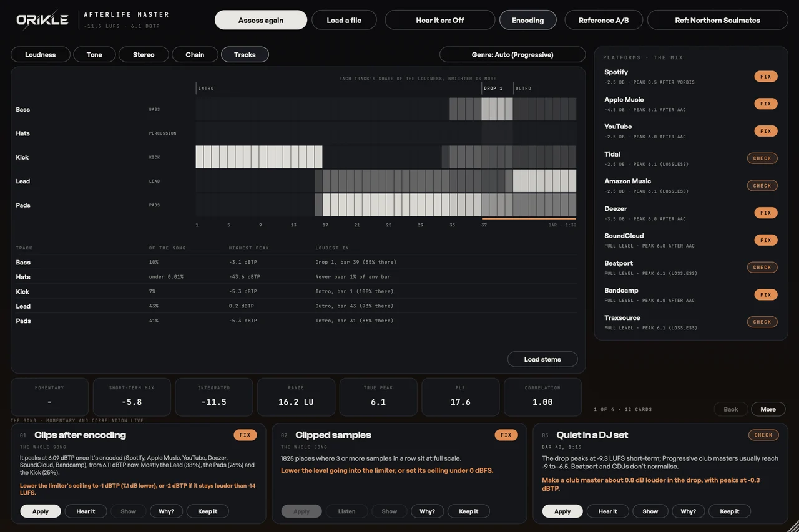The height and width of the screenshot is (532, 799).
Task: Select the Tracks tab
Action: (245, 55)
